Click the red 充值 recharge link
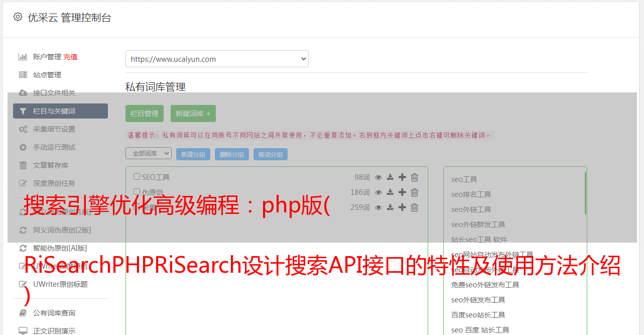The width and height of the screenshot is (644, 335). click(70, 57)
